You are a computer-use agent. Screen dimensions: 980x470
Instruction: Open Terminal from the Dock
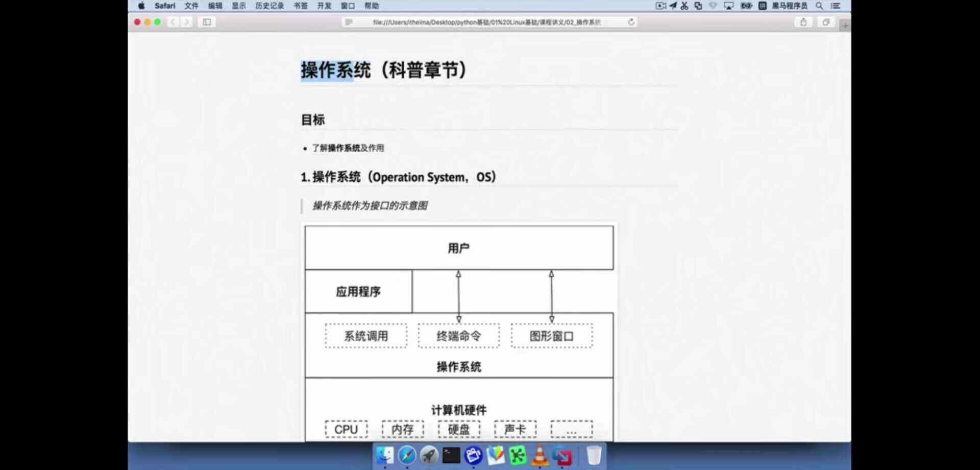click(451, 456)
